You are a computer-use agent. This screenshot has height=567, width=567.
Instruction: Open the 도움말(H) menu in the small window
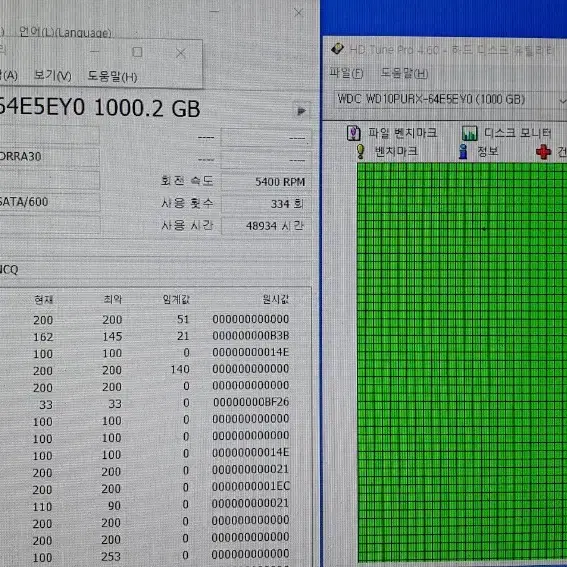point(112,76)
